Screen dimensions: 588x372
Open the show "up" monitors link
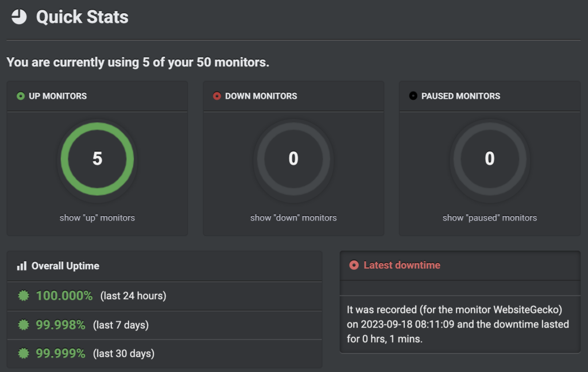pyautogui.click(x=97, y=218)
